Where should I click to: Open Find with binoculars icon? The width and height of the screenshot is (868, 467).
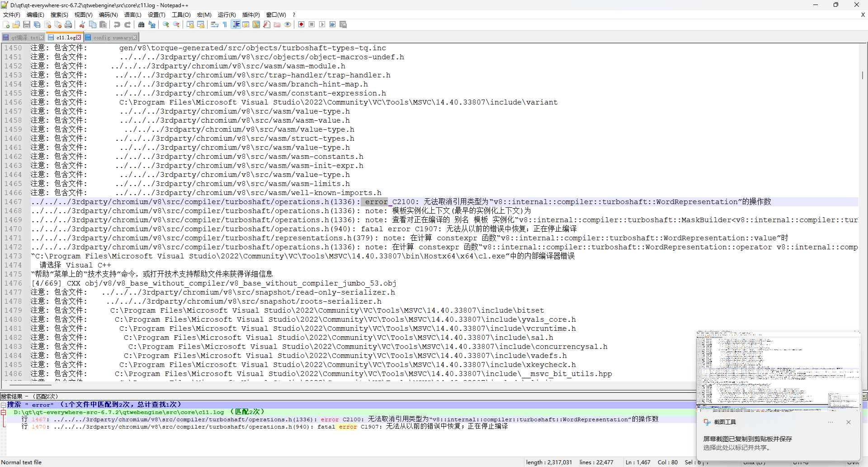point(142,24)
